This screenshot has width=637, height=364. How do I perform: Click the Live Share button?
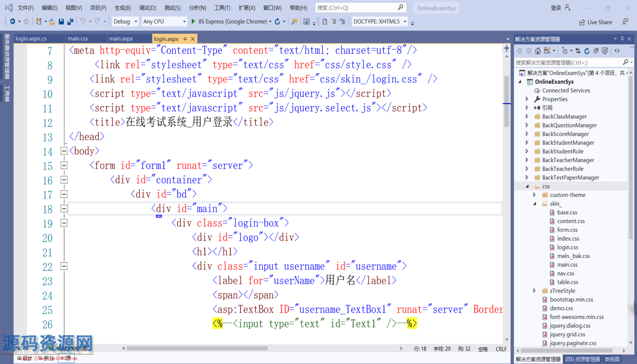[x=596, y=22]
